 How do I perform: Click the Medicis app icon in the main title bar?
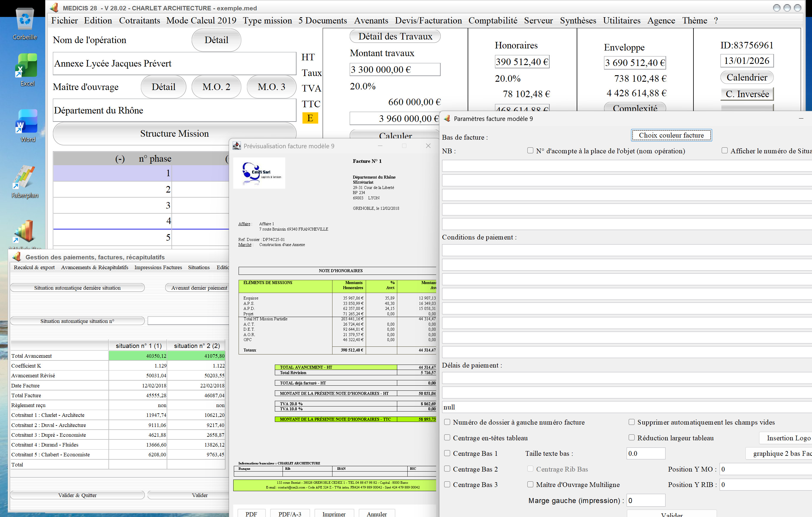click(54, 8)
